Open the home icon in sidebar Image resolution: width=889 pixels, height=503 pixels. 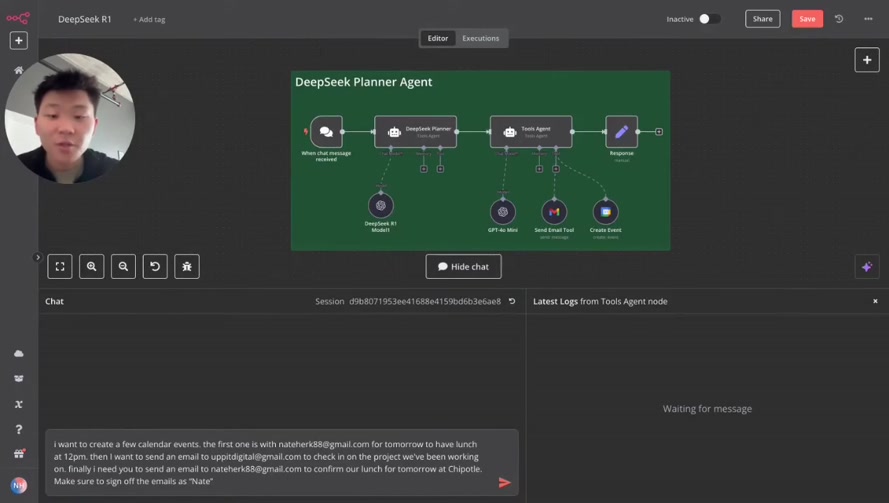pyautogui.click(x=19, y=70)
